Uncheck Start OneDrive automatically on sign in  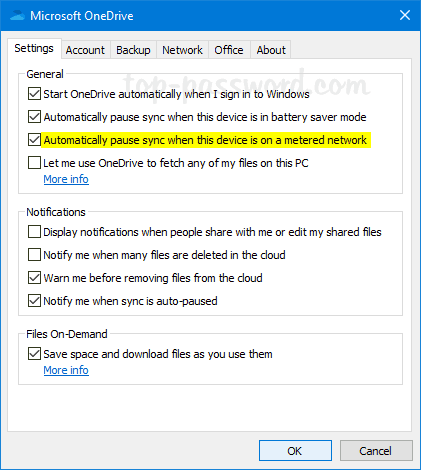[35, 94]
